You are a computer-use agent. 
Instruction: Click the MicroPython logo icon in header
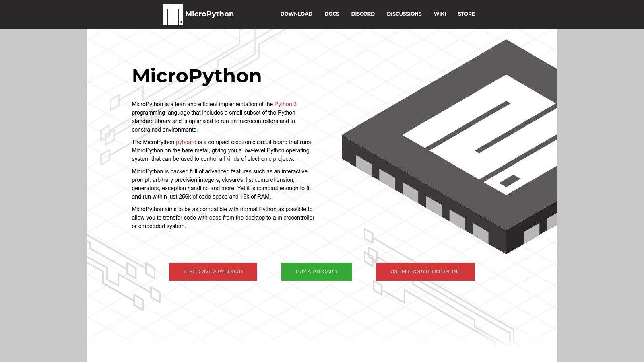[x=173, y=14]
